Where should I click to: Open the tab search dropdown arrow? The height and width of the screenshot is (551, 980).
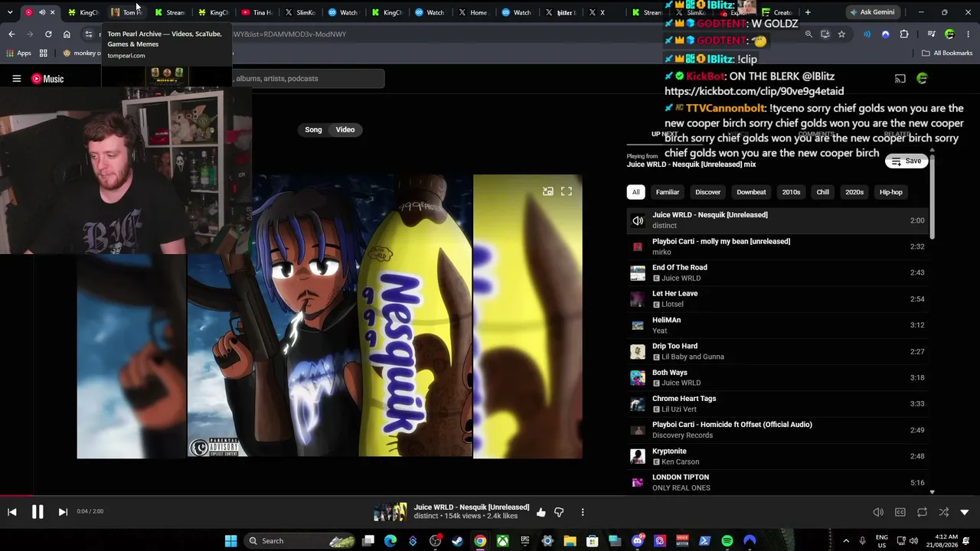coord(10,12)
